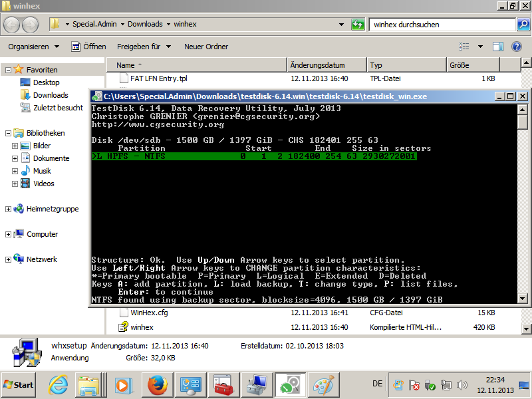The height and width of the screenshot is (399, 532).
Task: Select the Bilder library icon
Action: [25, 146]
